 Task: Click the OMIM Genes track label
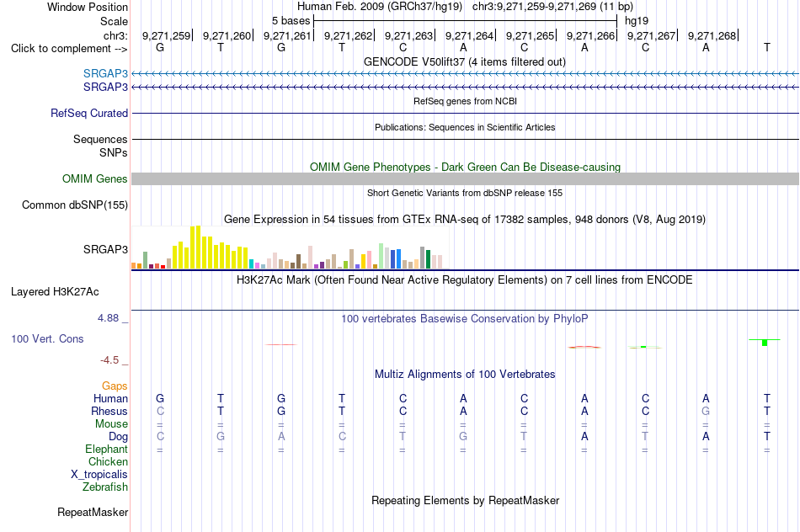point(95,179)
